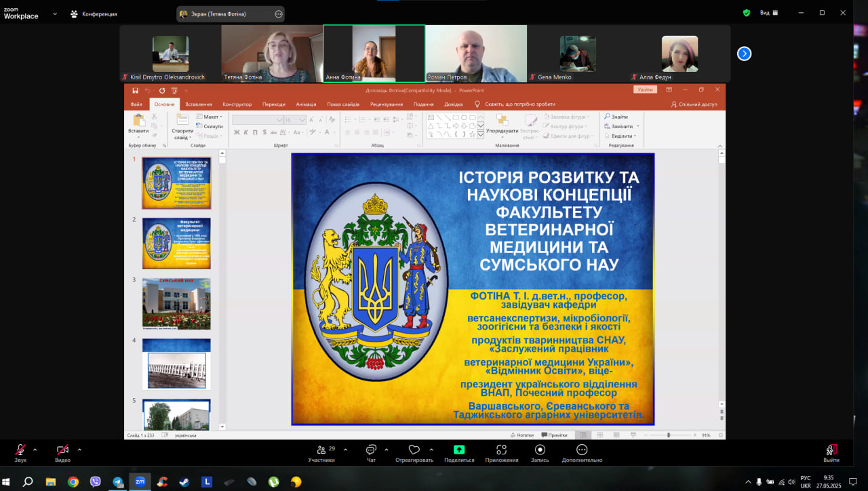This screenshot has width=868, height=491.
Task: Select slide 2 thumbnail Факультет ветеринарної медицини
Action: (176, 243)
